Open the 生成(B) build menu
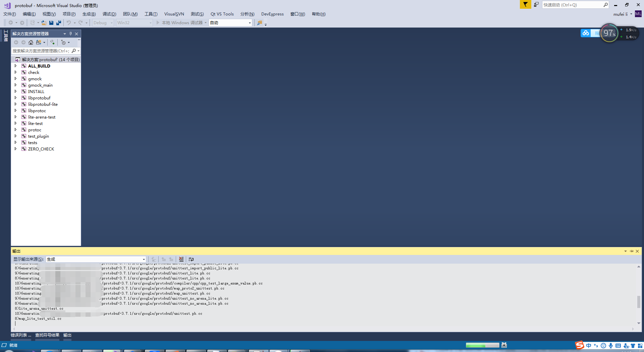644x352 pixels. tap(89, 14)
